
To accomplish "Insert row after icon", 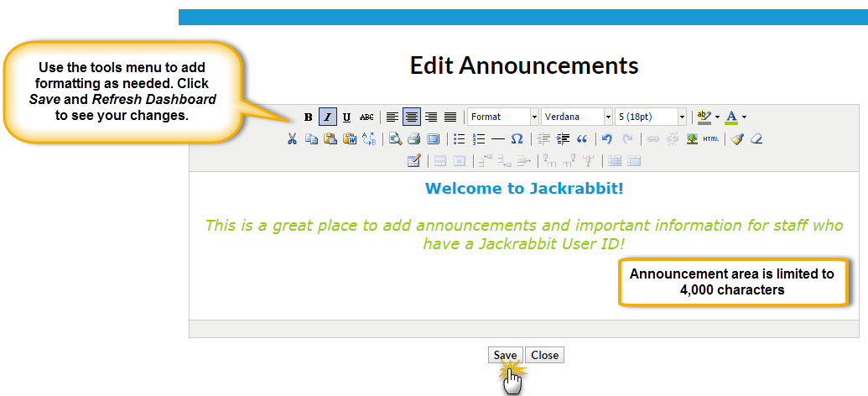I will pos(504,161).
